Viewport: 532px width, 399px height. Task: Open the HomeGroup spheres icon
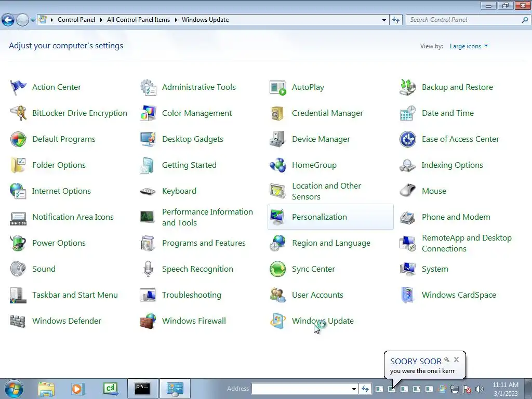click(278, 165)
